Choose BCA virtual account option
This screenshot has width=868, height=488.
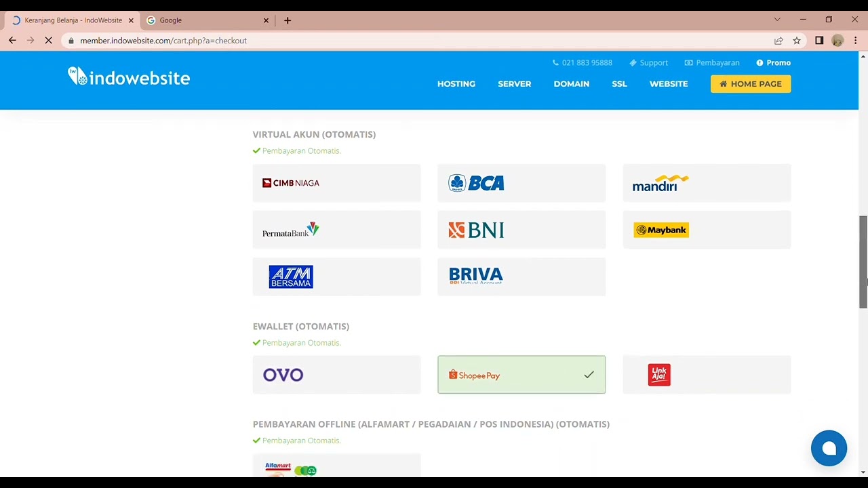click(x=521, y=183)
